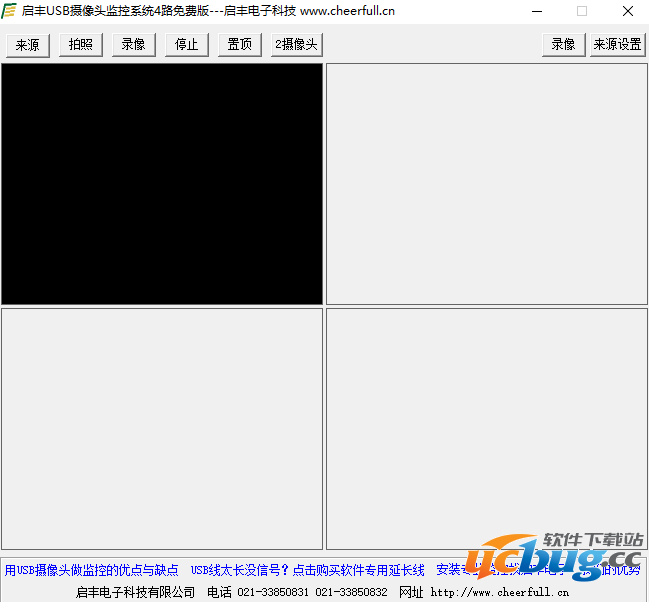Open the USB线太长没信号 extension cable link
Viewport: 649px width, 602px height.
pos(307,570)
